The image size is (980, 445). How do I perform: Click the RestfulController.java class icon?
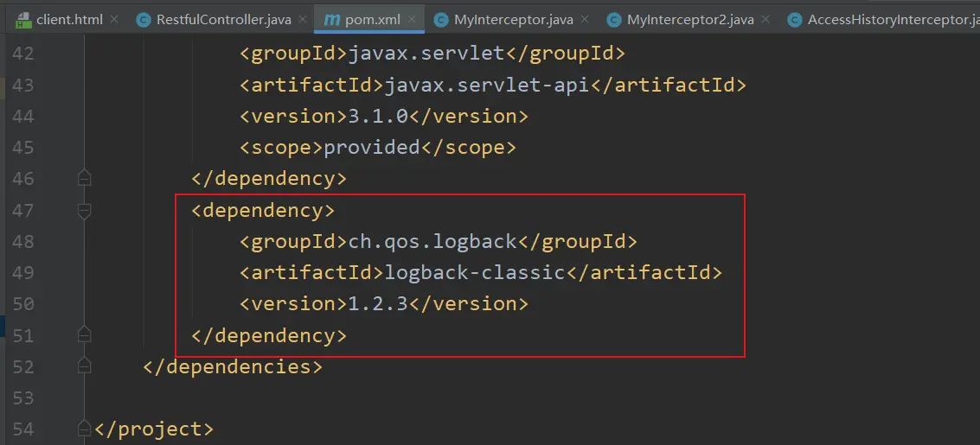pyautogui.click(x=144, y=20)
